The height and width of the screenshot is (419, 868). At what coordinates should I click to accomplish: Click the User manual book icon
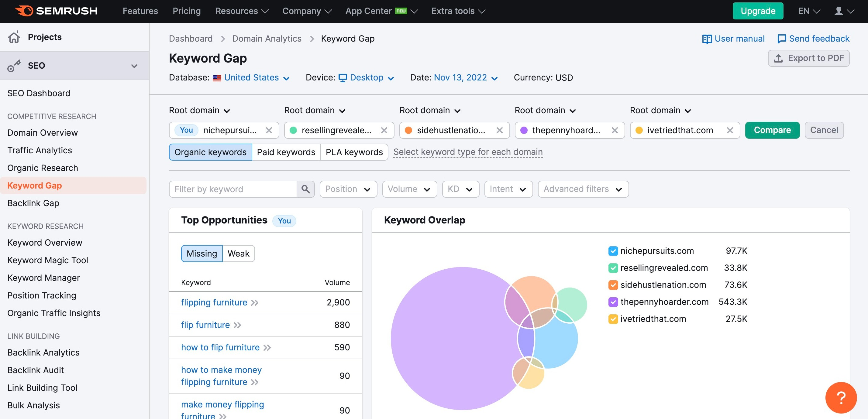(707, 39)
